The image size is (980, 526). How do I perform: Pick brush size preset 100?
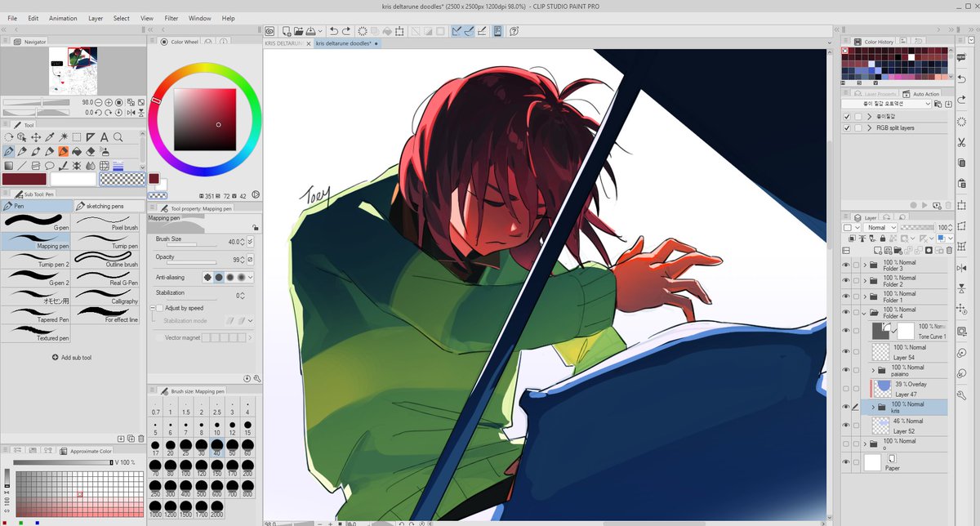coord(185,466)
